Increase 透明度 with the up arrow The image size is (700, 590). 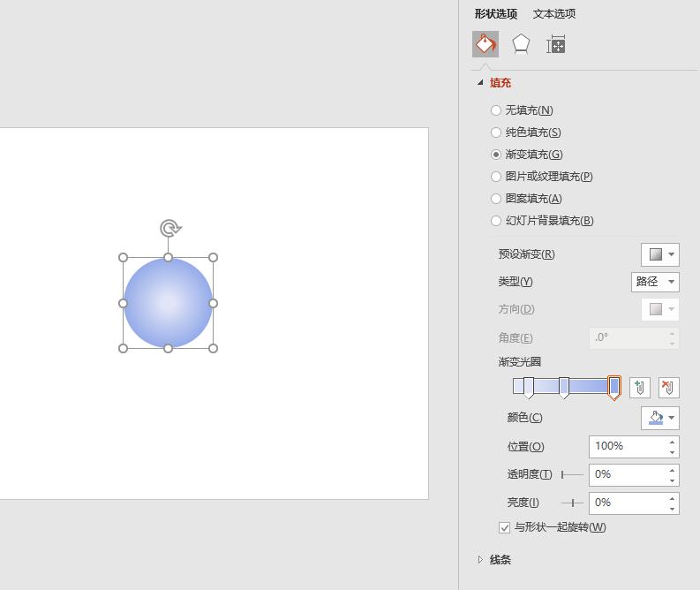pyautogui.click(x=673, y=470)
